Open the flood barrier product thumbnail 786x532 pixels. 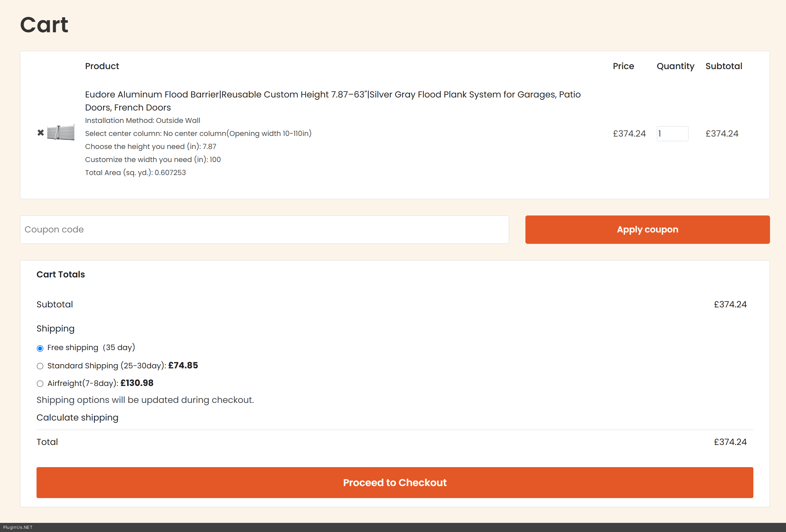pyautogui.click(x=61, y=132)
